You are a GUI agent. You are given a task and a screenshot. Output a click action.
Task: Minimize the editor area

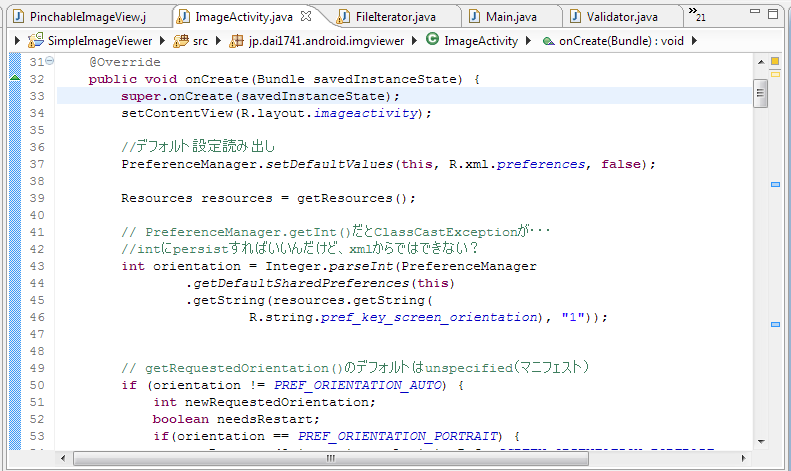pos(755,11)
